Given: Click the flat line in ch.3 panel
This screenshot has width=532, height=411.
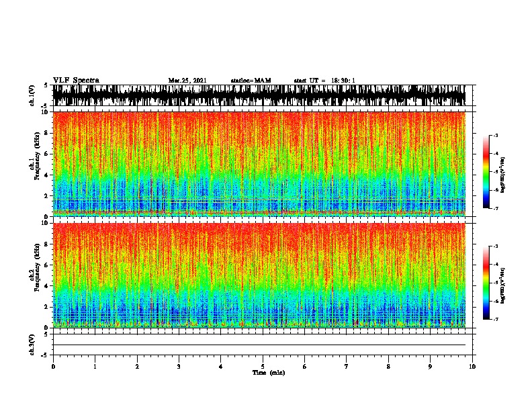Looking at the screenshot, I should point(259,345).
